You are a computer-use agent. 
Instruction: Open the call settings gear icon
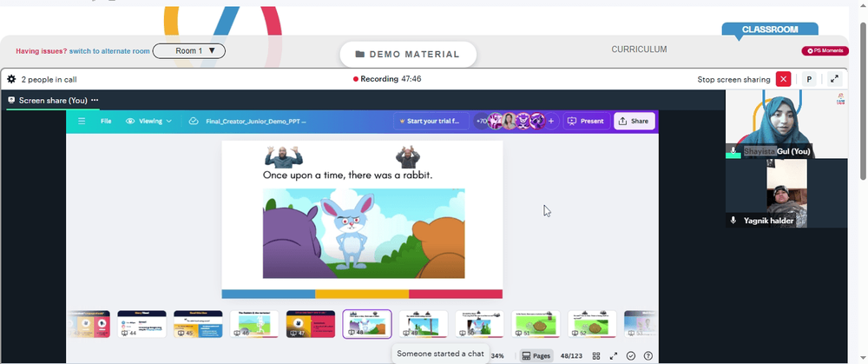(11, 79)
